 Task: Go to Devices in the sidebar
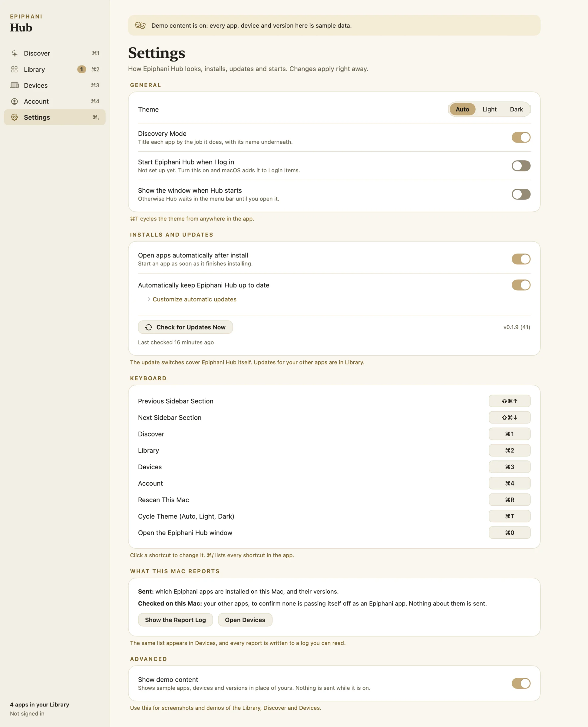55,85
